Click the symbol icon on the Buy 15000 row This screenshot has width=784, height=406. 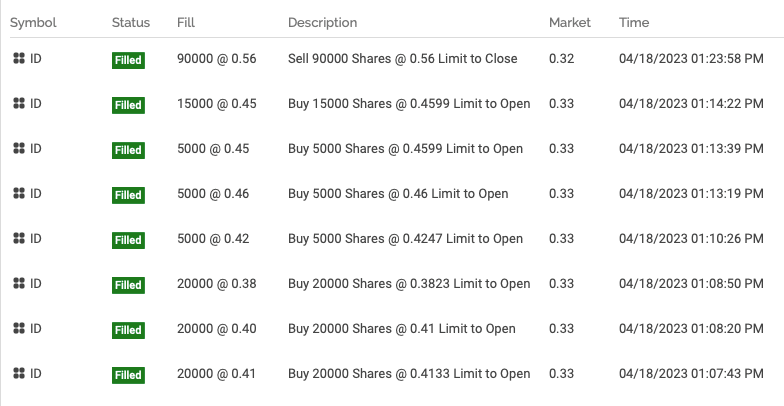click(18, 104)
